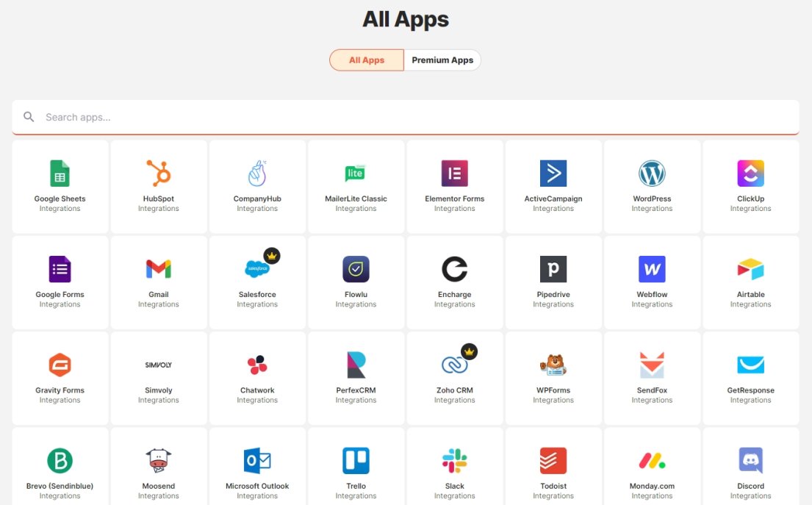Click the PerfexCRM icon
The height and width of the screenshot is (505, 812).
356,365
